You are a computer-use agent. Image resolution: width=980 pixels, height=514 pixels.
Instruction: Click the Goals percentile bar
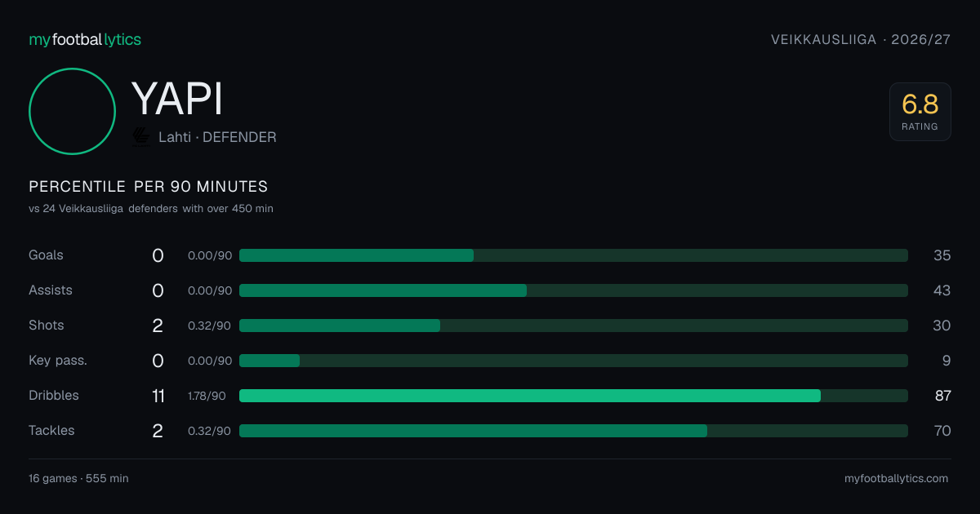tap(573, 255)
